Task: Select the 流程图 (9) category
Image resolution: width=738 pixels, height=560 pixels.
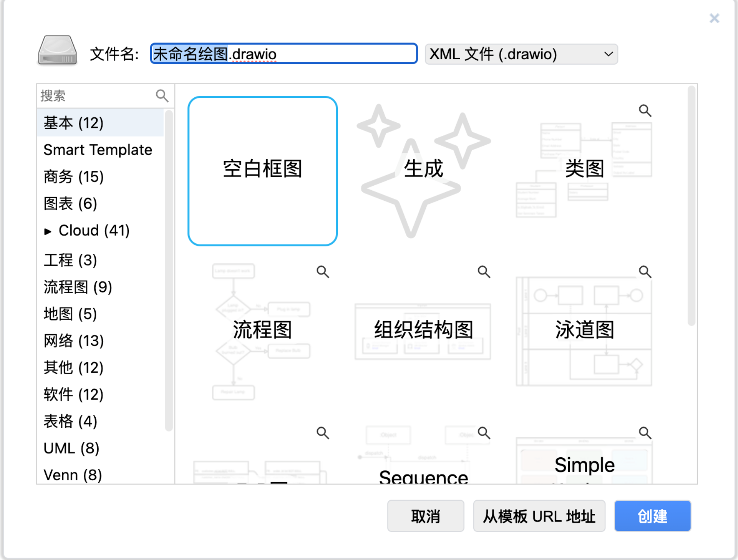Action: coord(78,287)
